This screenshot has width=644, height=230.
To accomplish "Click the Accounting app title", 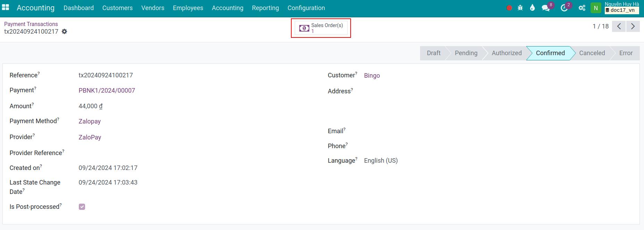I will (35, 8).
